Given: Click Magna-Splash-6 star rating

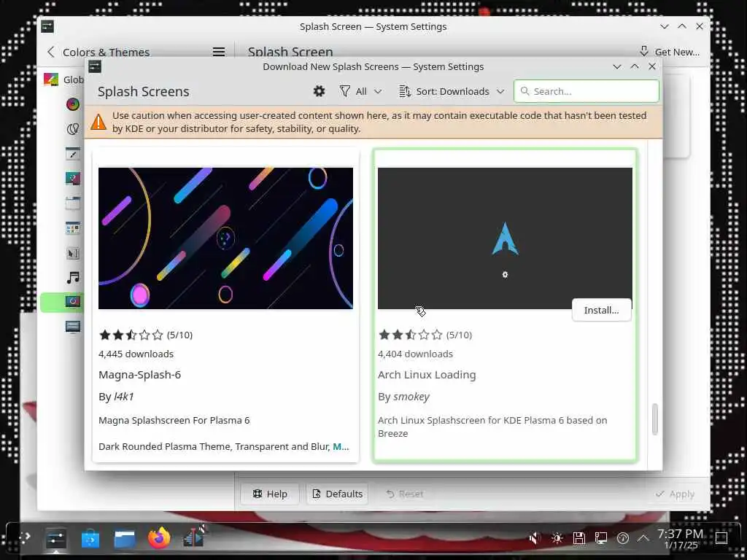Looking at the screenshot, I should [x=131, y=335].
